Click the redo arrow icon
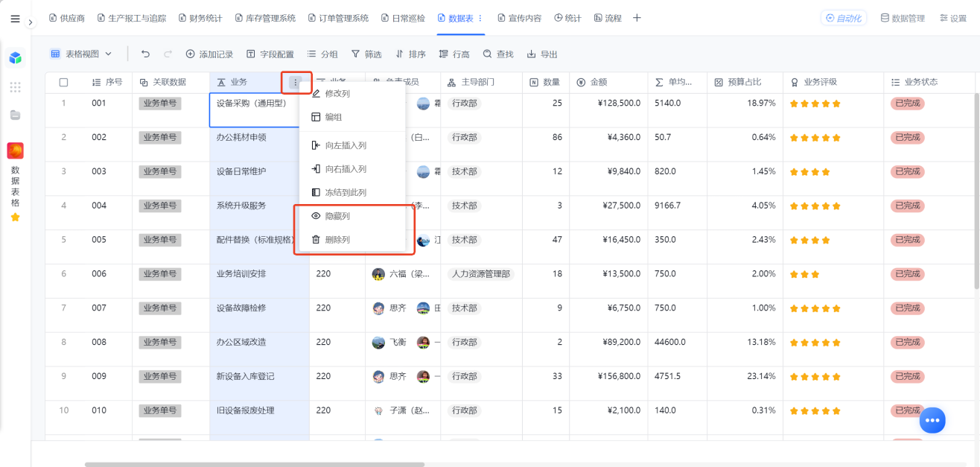This screenshot has width=980, height=467. point(168,54)
